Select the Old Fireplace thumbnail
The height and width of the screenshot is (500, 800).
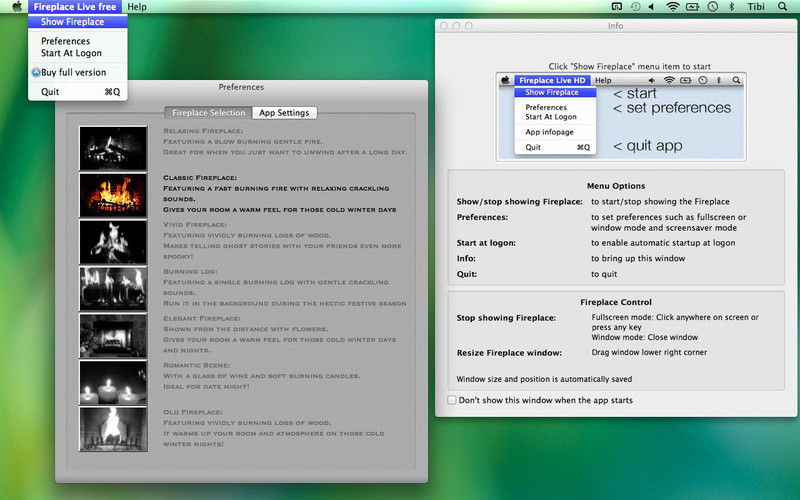[113, 429]
